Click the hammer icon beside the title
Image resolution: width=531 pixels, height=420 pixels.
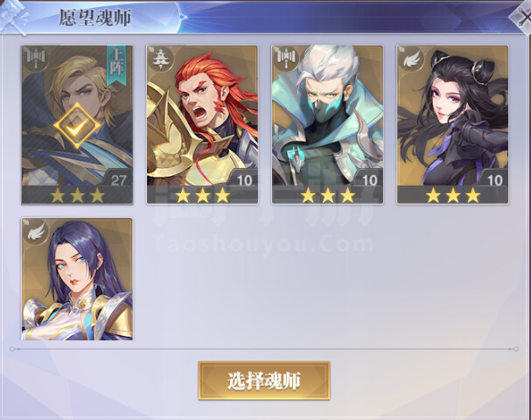(x=13, y=17)
